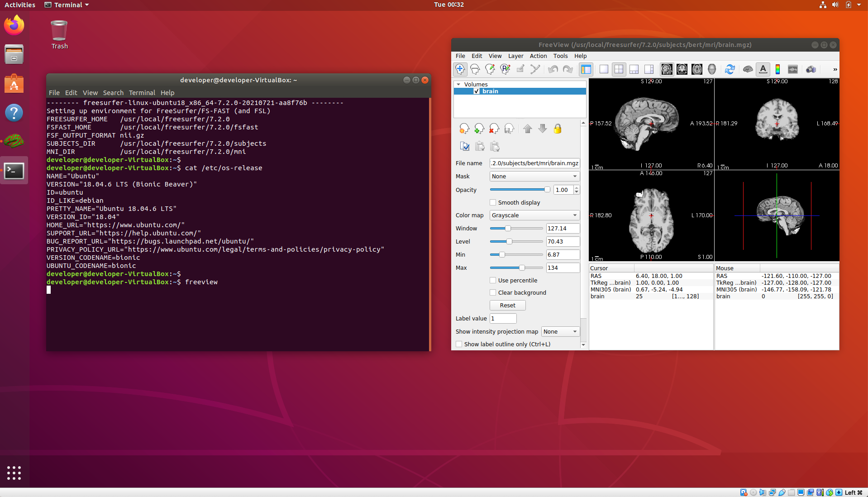Switch to the coronal view icon
The height and width of the screenshot is (497, 868).
[x=682, y=69]
